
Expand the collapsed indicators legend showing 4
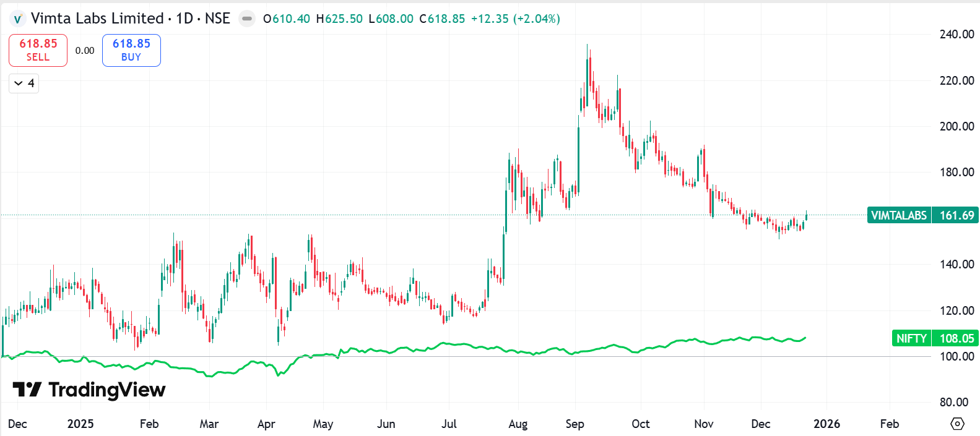pos(24,83)
